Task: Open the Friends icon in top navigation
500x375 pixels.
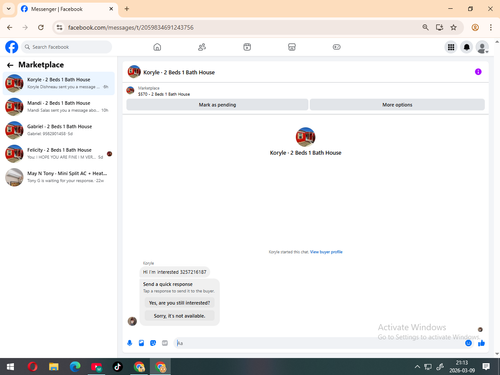Action: tap(202, 47)
